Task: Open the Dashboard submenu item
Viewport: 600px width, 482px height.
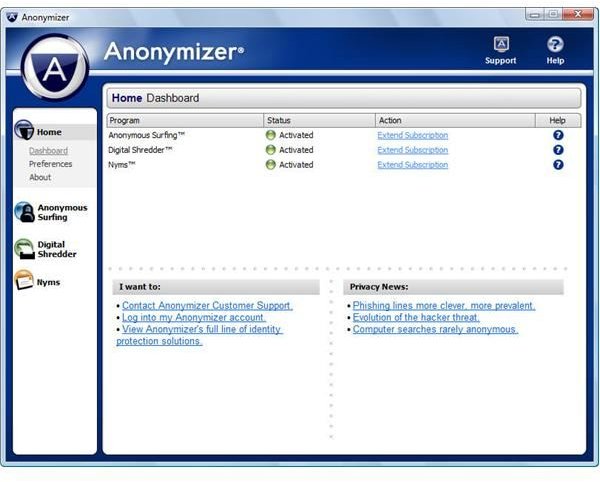Action: tap(48, 151)
